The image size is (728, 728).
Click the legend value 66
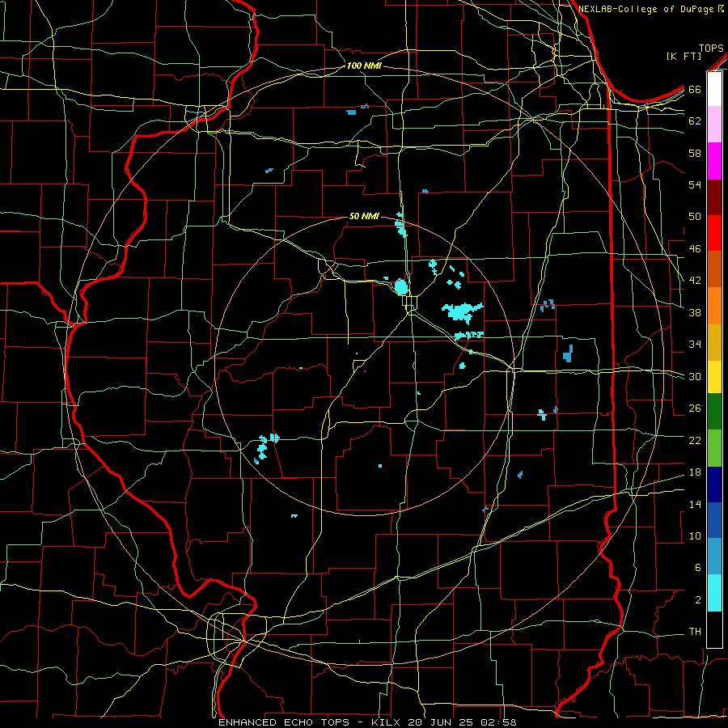pos(695,90)
